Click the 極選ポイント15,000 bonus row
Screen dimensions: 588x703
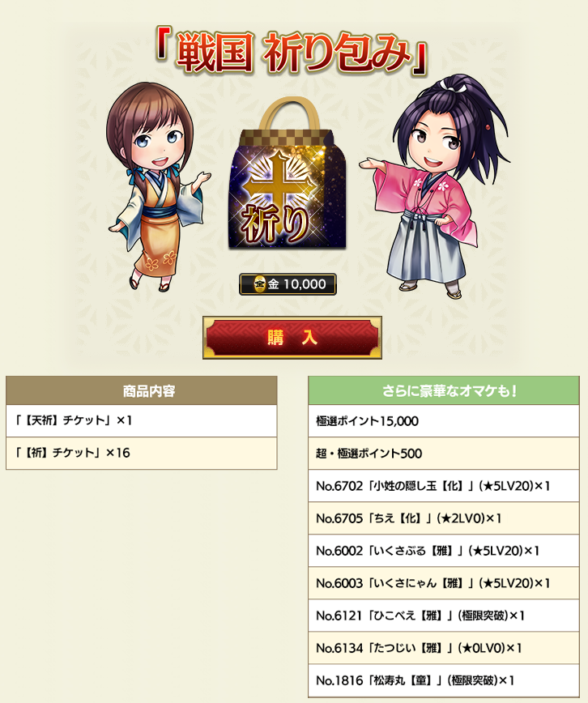(444, 421)
